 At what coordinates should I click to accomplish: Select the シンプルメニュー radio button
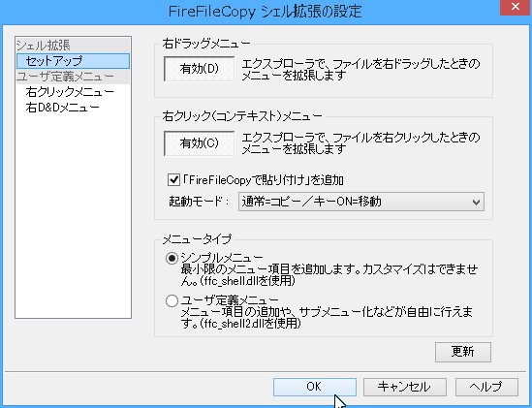172,259
